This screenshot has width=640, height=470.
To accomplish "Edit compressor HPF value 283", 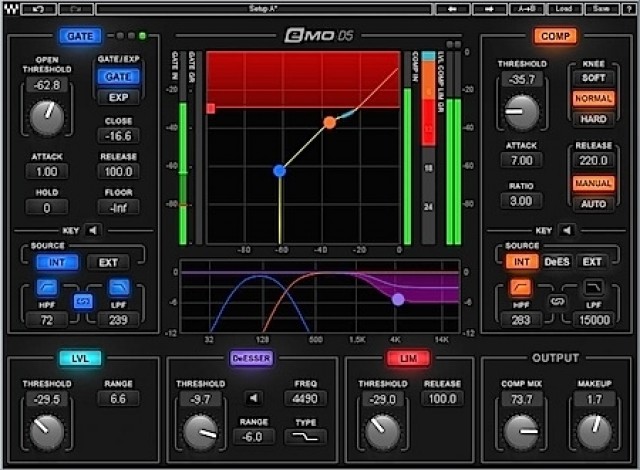I will (x=521, y=320).
